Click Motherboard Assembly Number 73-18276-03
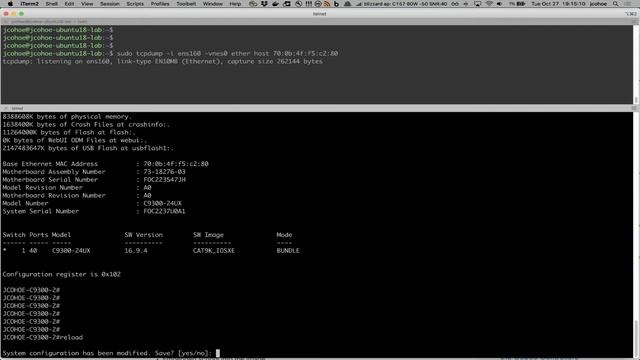Viewport: 640px width, 360px height. [164, 172]
